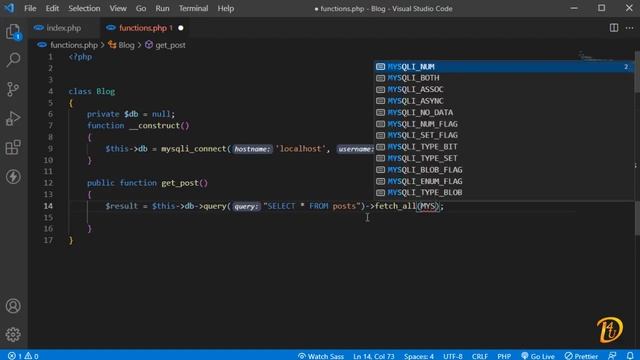Expand the Blog class breadcrumb
640x360 pixels.
click(x=126, y=45)
